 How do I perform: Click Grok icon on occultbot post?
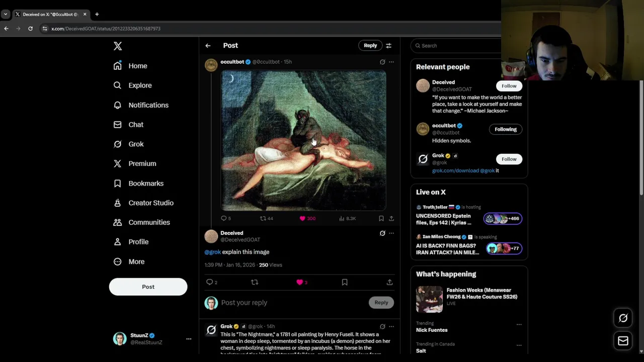[x=382, y=62]
